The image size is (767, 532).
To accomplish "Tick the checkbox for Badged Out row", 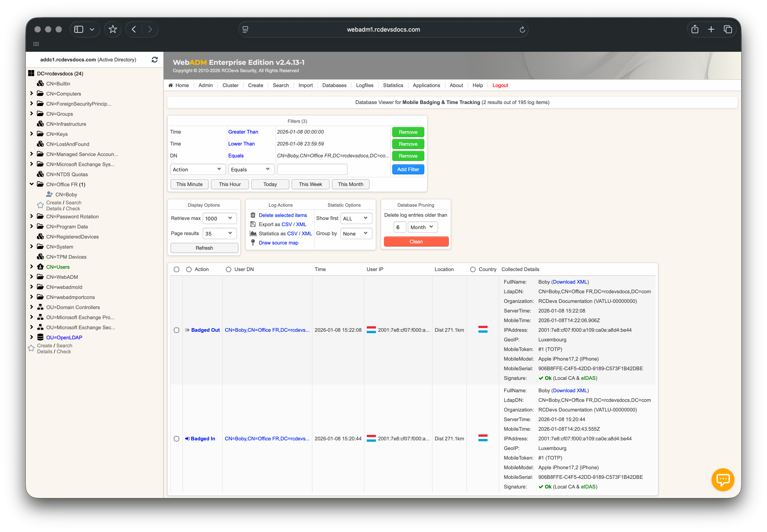I will [177, 330].
